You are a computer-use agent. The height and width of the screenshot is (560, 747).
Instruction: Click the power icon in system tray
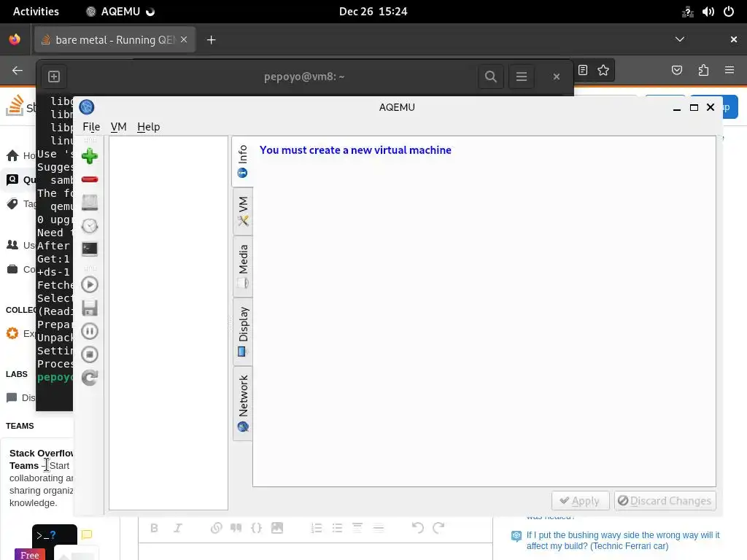[x=729, y=12]
